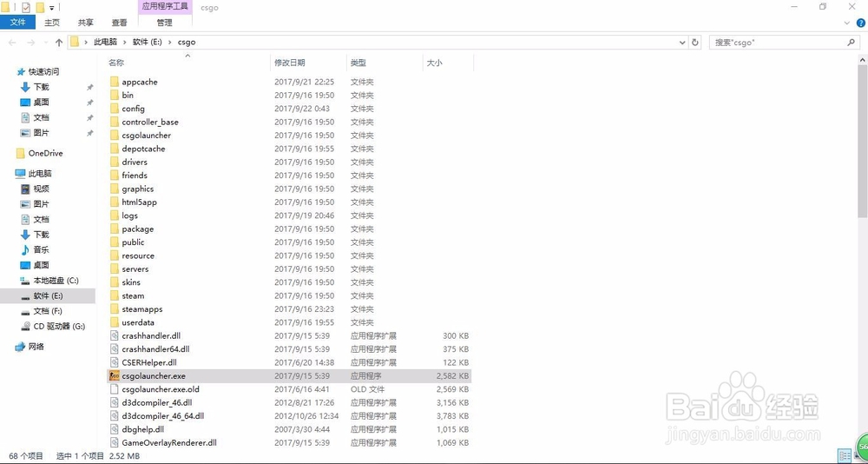Switch to the 查看 ribbon tab
This screenshot has width=868, height=464.
(x=119, y=23)
